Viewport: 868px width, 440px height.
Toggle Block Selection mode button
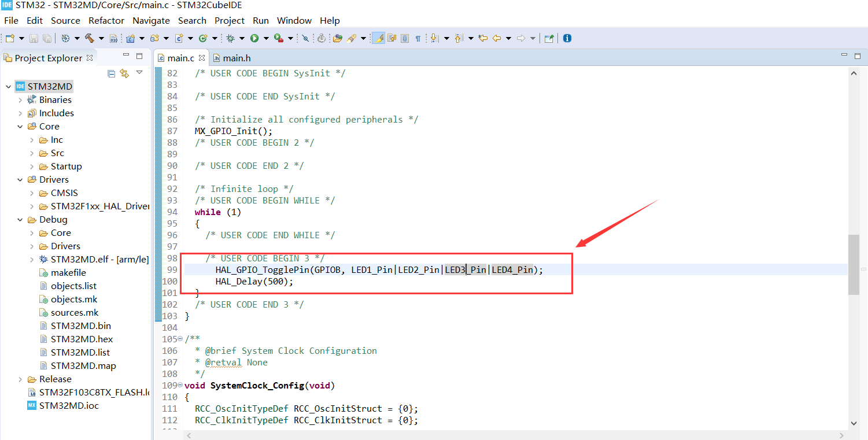click(x=405, y=38)
